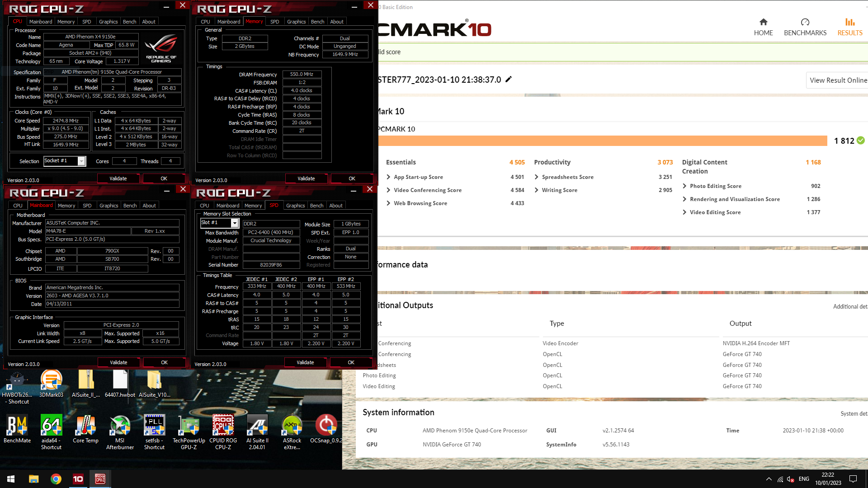Screen dimensions: 868x488
Task: Open HWBOT shortcut on the desktop
Action: point(18,387)
